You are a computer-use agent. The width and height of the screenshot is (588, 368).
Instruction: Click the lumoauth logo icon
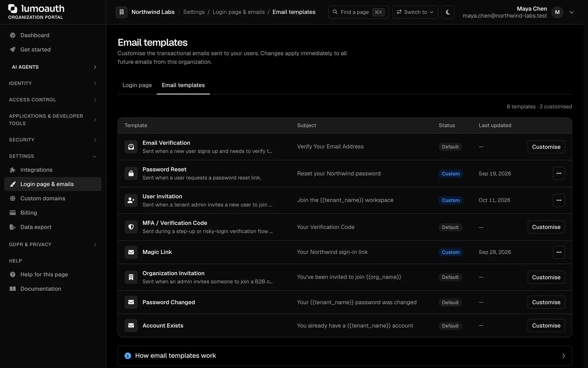point(13,8)
